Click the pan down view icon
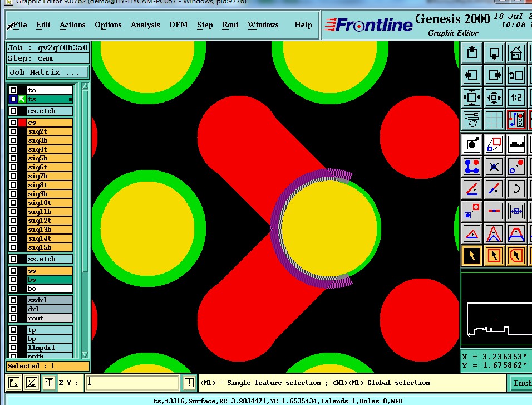 [x=494, y=53]
